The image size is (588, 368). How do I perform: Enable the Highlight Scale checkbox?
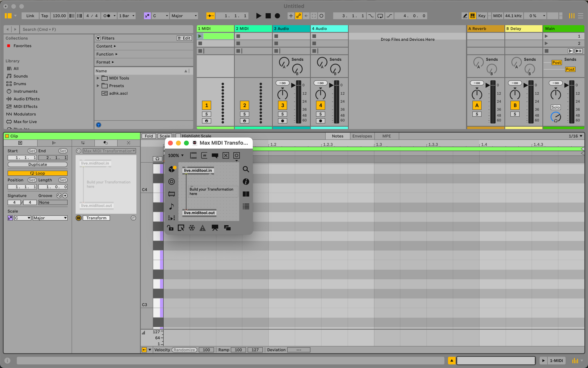pos(178,136)
